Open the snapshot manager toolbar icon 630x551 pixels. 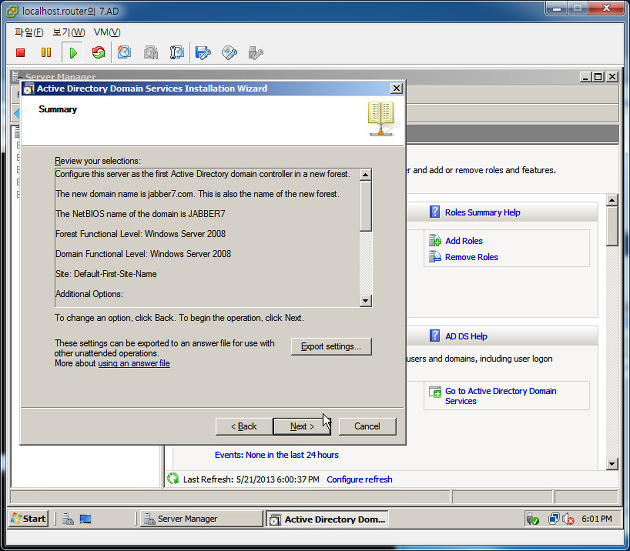176,53
